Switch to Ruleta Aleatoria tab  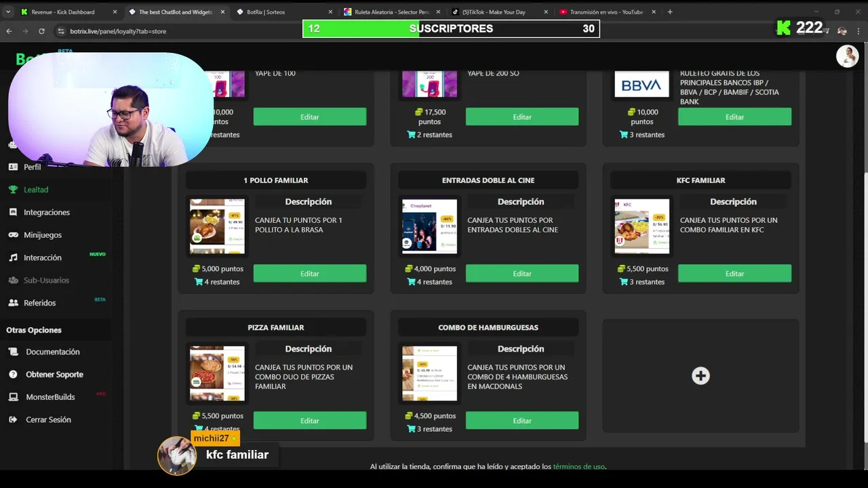[x=392, y=12]
